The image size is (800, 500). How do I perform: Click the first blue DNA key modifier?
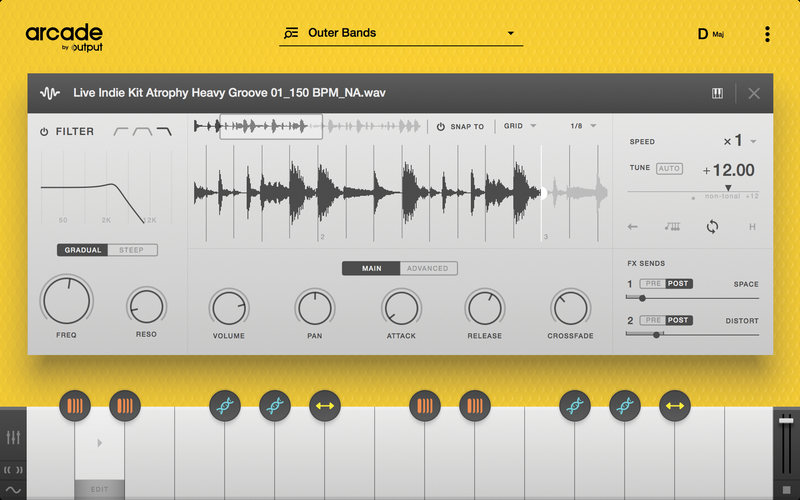[225, 406]
